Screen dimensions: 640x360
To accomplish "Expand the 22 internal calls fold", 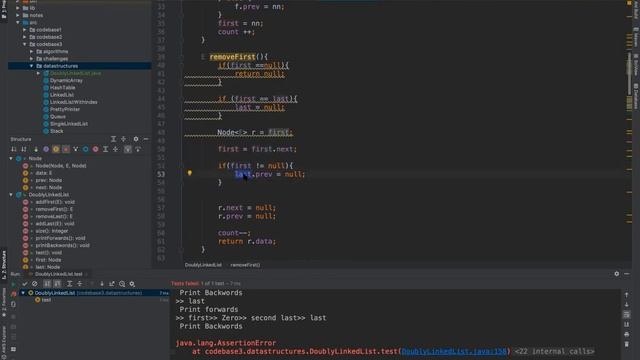I will (554, 351).
